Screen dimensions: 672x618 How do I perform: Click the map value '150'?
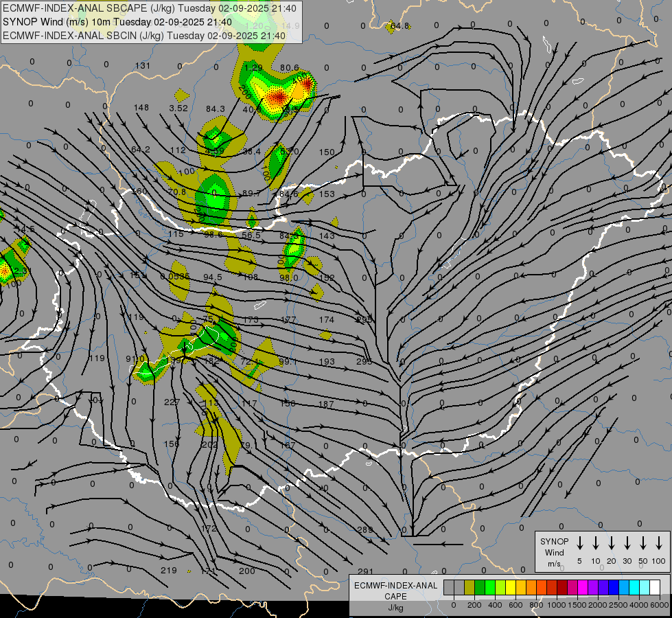(x=327, y=152)
